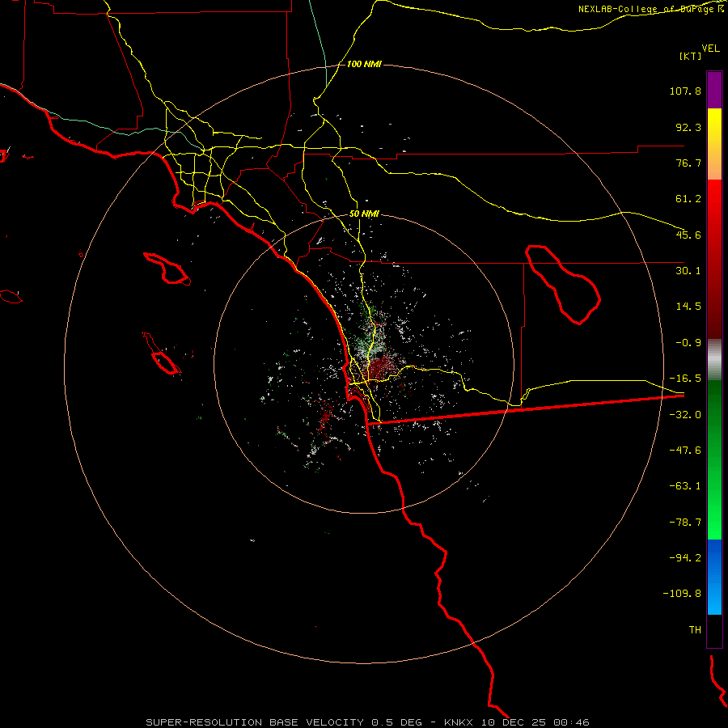Screen dimensions: 728x728
Task: Click the San Clemente Island outline
Action: click(161, 353)
